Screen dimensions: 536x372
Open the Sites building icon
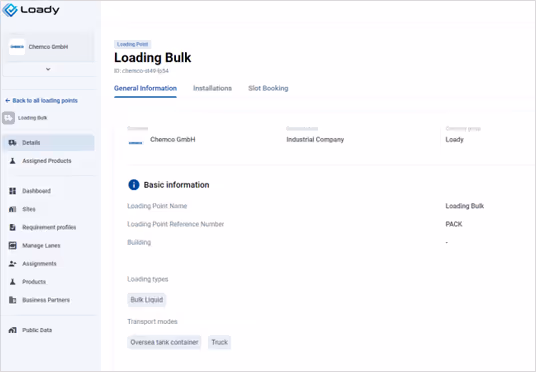12,209
